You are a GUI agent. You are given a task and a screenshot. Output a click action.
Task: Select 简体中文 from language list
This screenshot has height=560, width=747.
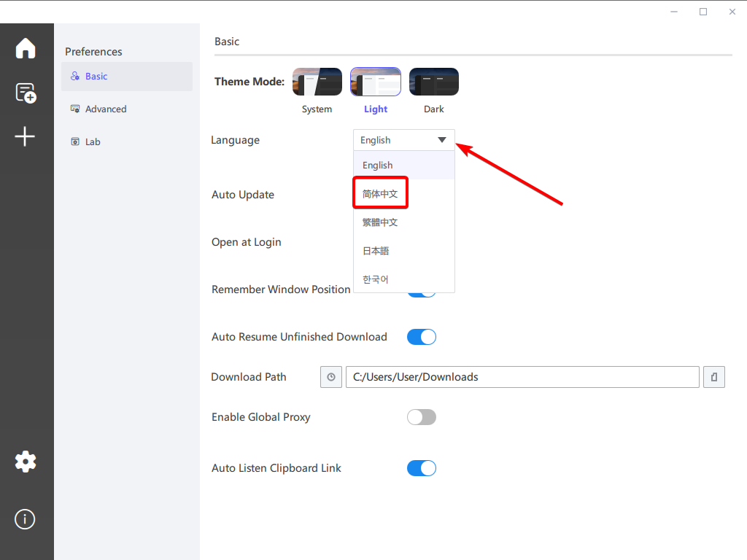pos(380,194)
